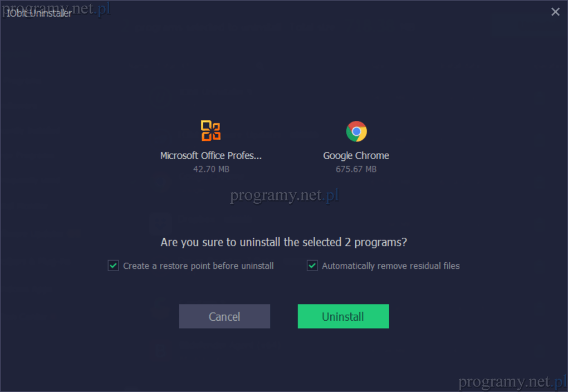
Task: Click the center programy.net.pl watermark
Action: [x=285, y=195]
